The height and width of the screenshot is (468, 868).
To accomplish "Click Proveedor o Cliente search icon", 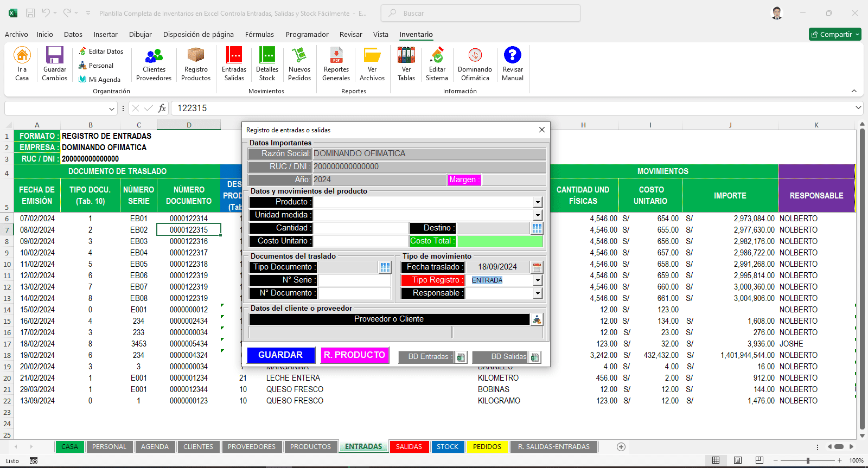I will [x=537, y=319].
